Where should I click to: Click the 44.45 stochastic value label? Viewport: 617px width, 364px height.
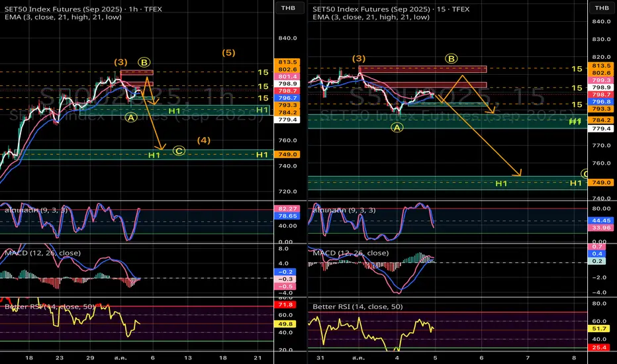[600, 220]
